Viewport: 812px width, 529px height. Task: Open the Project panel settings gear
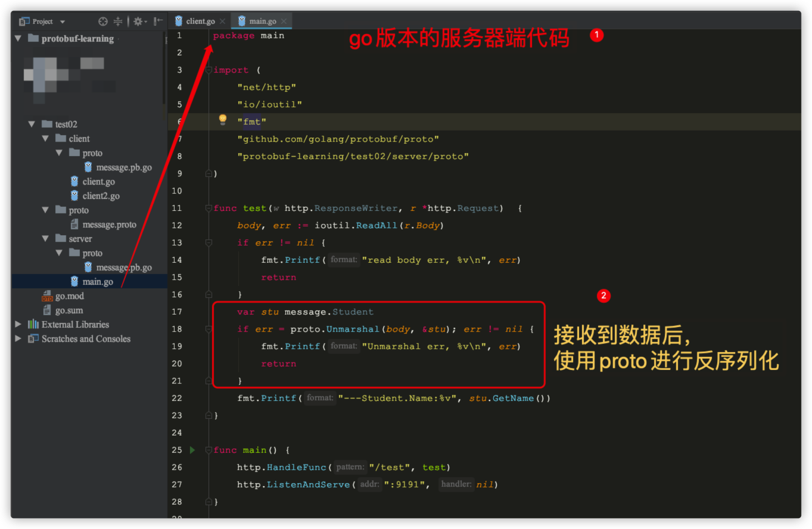pos(138,21)
